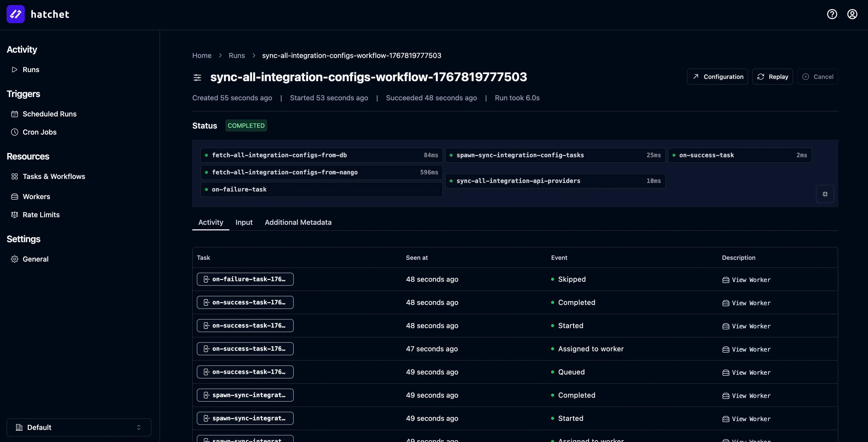
Task: Select the Cron Jobs clock icon
Action: [15, 132]
